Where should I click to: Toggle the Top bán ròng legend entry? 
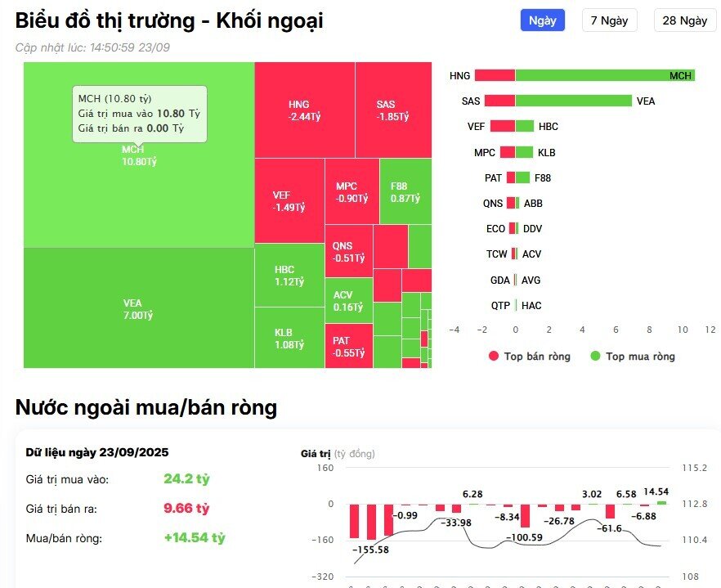527,357
